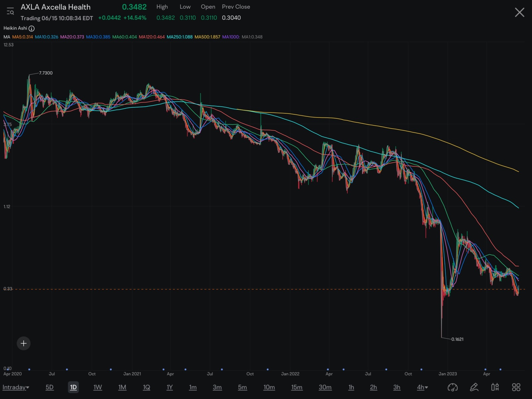Add item with the plus button
532x399 pixels.
24,343
